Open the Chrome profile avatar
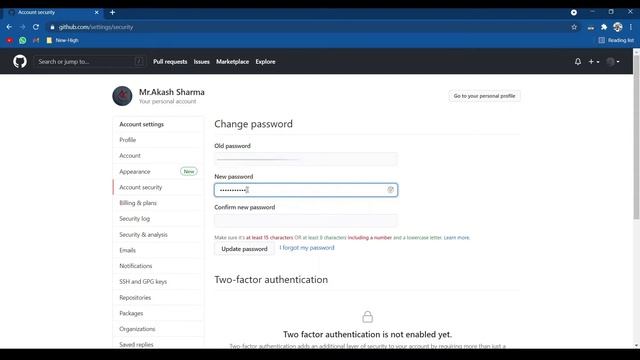The height and width of the screenshot is (360, 640). click(618, 27)
